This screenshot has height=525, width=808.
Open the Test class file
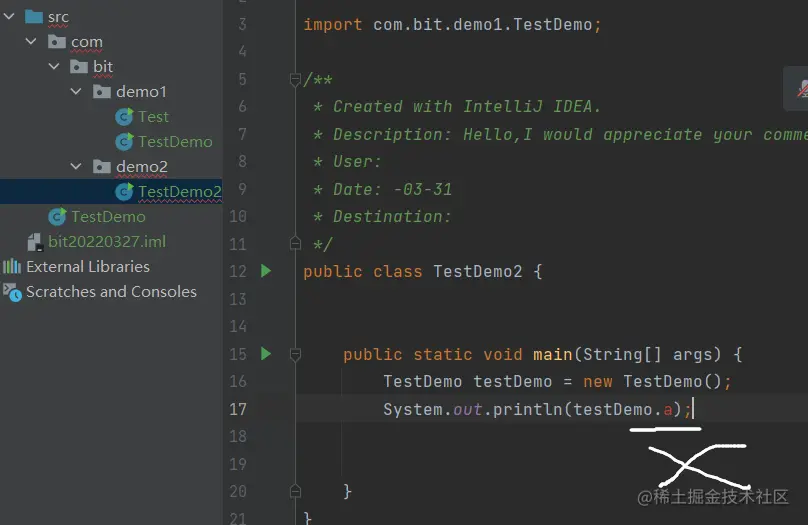point(154,116)
